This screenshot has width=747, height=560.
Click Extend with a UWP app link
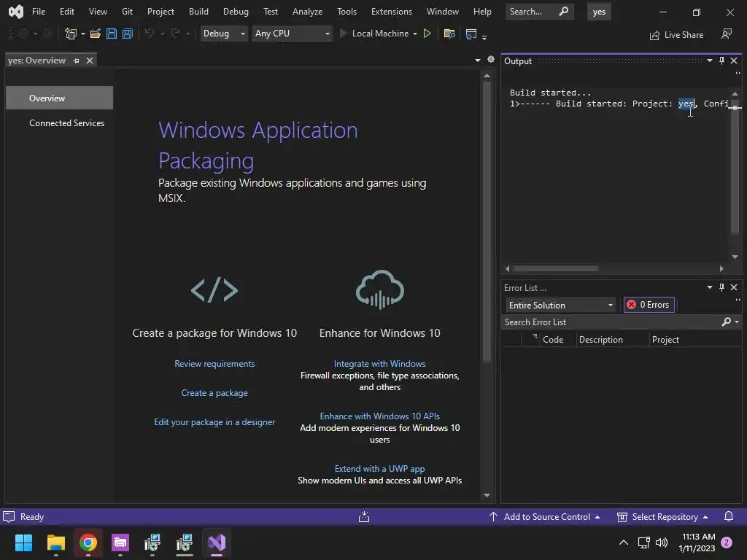pos(379,469)
